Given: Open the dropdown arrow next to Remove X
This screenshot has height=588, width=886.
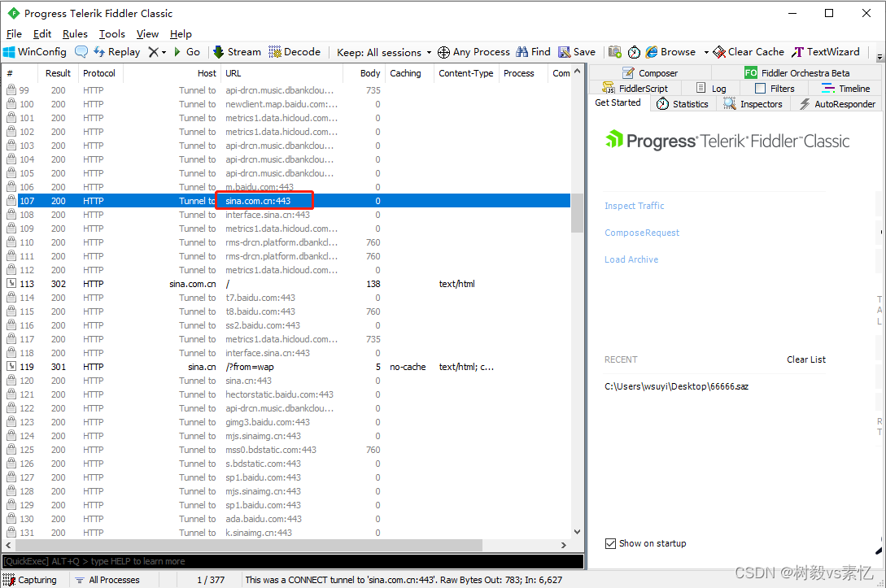Looking at the screenshot, I should click(164, 52).
